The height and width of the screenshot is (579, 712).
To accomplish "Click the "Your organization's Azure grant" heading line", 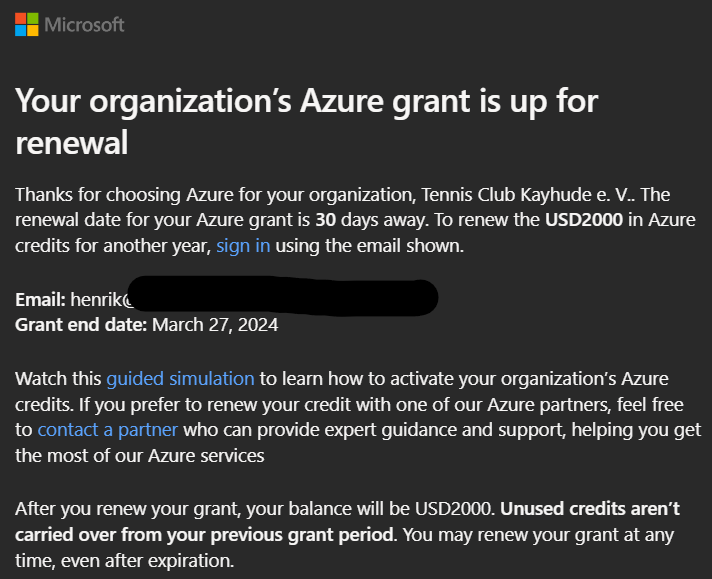I will coord(307,102).
